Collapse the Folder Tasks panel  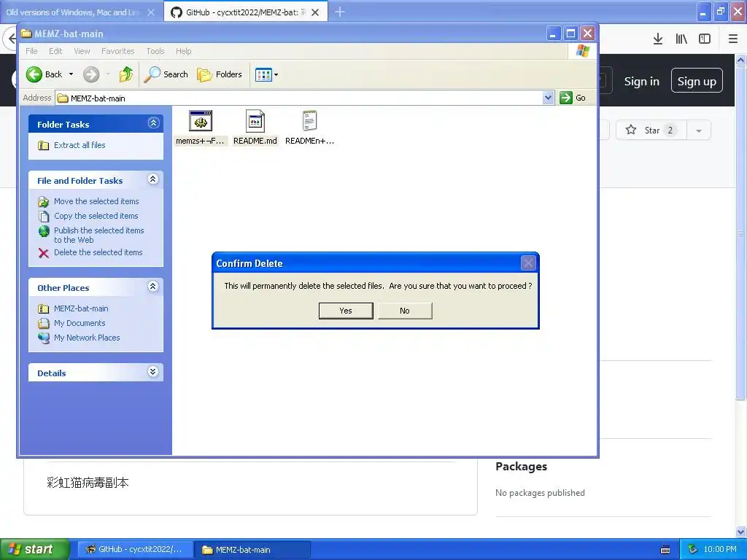coord(153,123)
